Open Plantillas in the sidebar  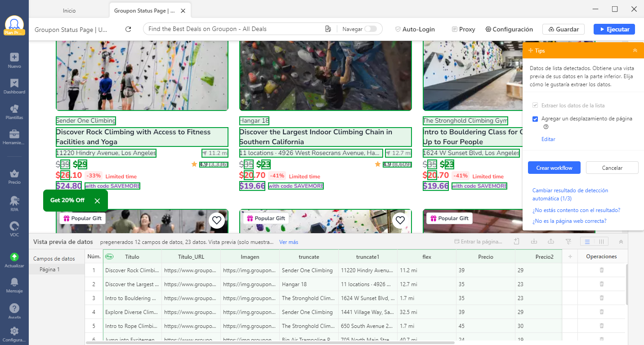pos(14,112)
